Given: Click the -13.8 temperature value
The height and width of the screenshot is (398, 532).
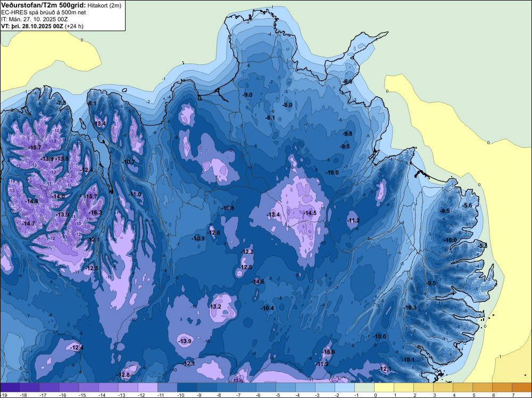Looking at the screenshot, I should pyautogui.click(x=62, y=159).
